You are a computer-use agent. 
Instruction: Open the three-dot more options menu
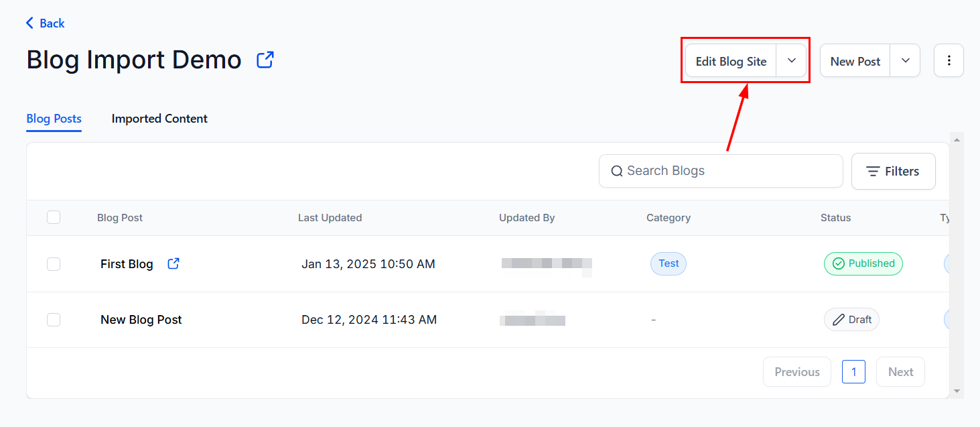949,60
